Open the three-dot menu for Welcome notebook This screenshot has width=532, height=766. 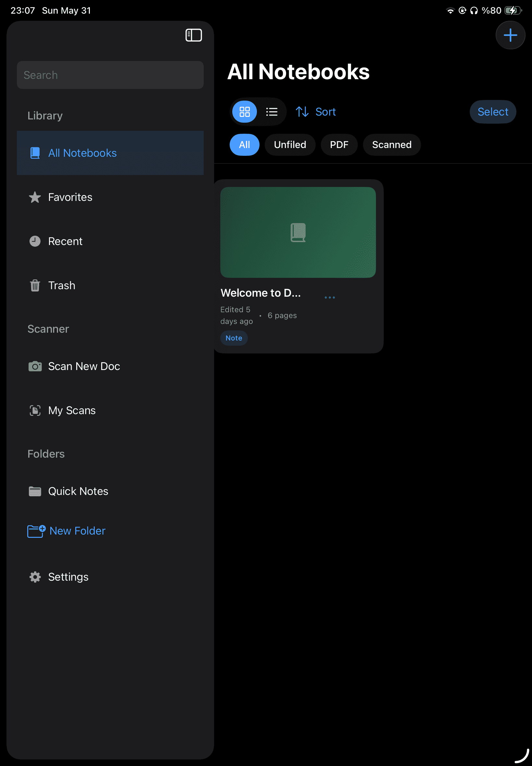(x=330, y=297)
